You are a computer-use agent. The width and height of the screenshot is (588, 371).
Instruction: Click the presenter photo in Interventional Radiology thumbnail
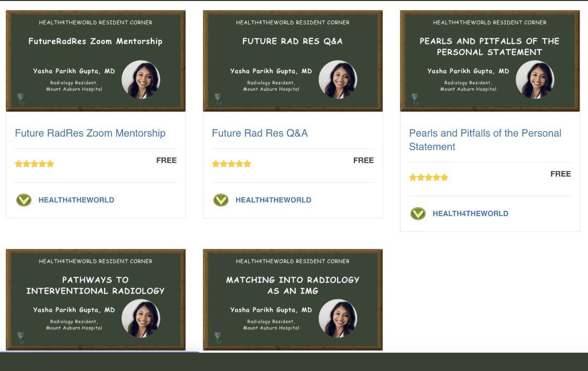141,318
